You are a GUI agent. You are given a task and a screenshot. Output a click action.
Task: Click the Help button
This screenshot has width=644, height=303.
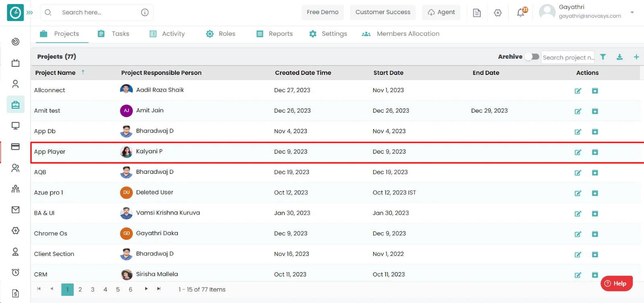pyautogui.click(x=616, y=283)
